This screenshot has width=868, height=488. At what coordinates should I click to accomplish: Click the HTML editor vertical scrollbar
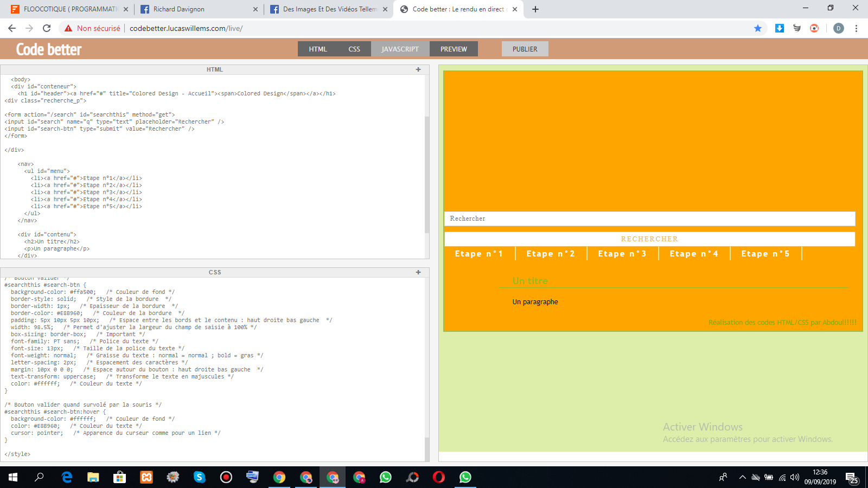[427, 174]
